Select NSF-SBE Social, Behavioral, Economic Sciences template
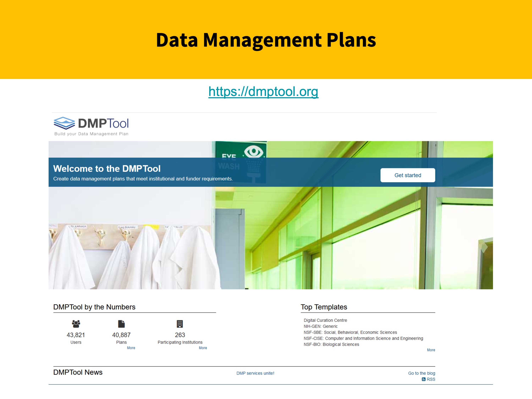Image resolution: width=532 pixels, height=399 pixels. (x=350, y=332)
